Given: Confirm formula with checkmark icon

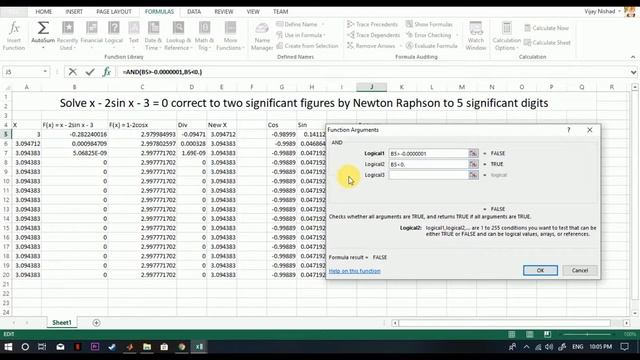Looking at the screenshot, I should 90,72.
